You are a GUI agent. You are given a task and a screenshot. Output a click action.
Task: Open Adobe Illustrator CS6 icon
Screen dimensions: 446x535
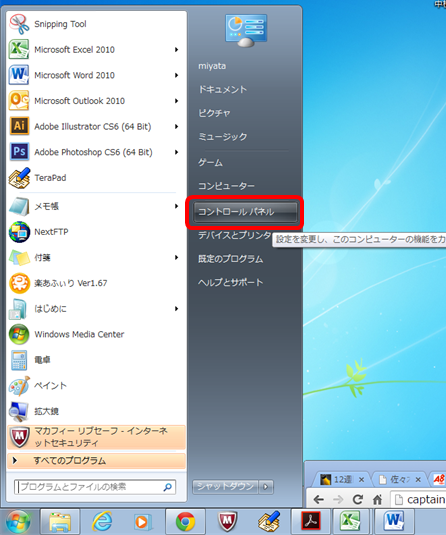[19, 126]
